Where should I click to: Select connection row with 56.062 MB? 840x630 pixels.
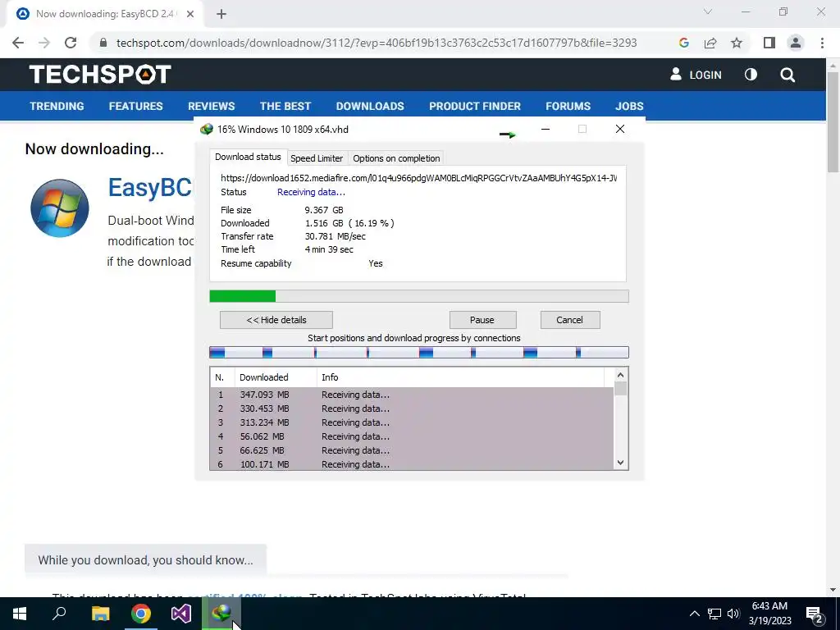tap(412, 436)
